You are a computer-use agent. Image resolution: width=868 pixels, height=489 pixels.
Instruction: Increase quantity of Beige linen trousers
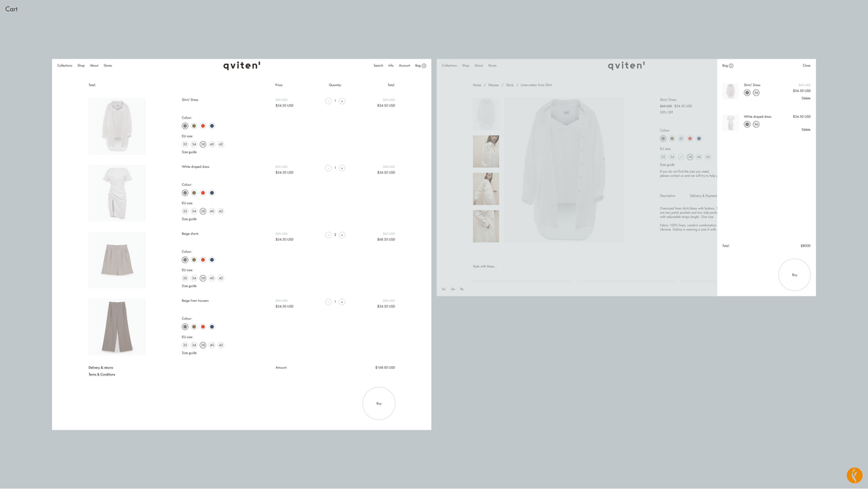[342, 302]
